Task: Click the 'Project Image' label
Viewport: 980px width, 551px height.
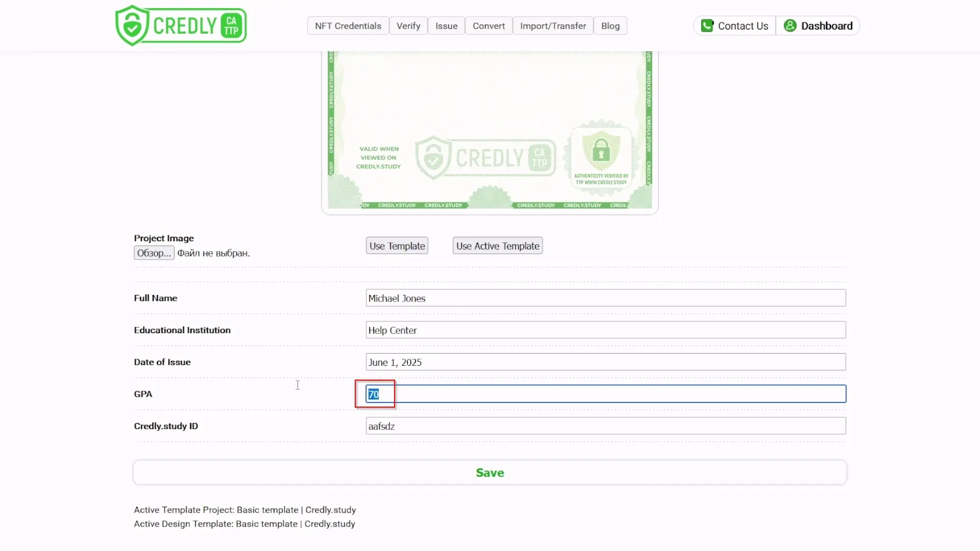Action: [x=164, y=238]
